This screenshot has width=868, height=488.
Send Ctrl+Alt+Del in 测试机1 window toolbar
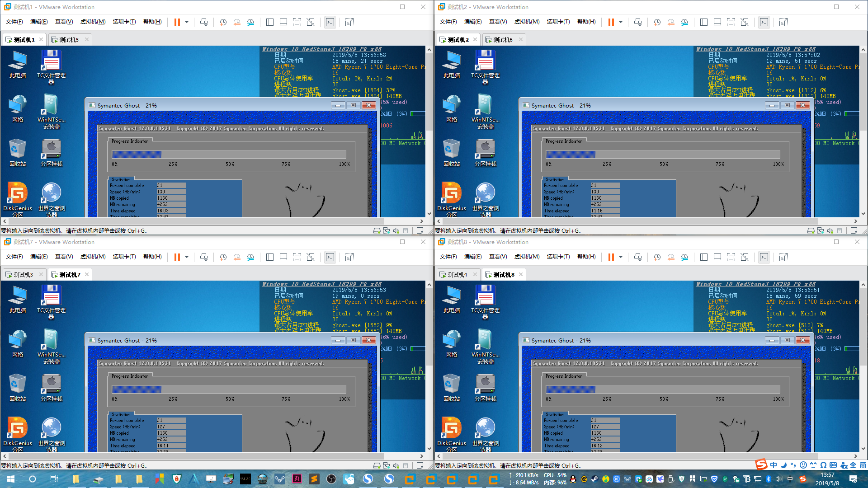point(204,22)
